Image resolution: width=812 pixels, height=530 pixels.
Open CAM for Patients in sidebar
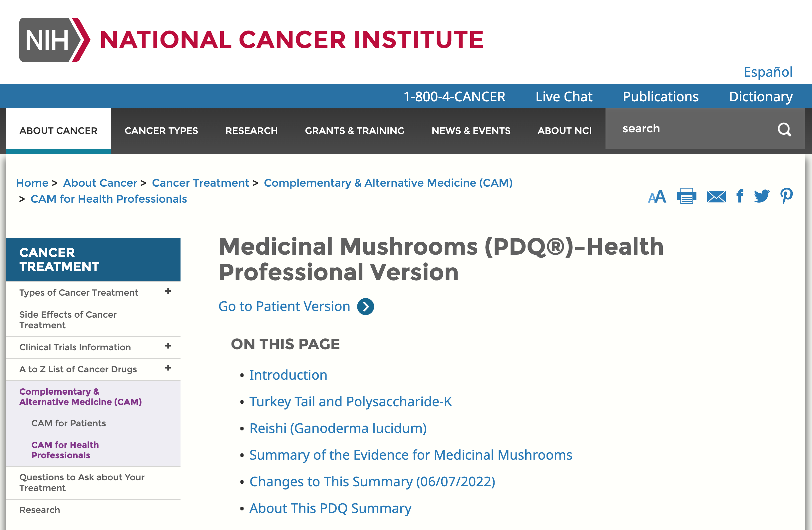pyautogui.click(x=69, y=423)
